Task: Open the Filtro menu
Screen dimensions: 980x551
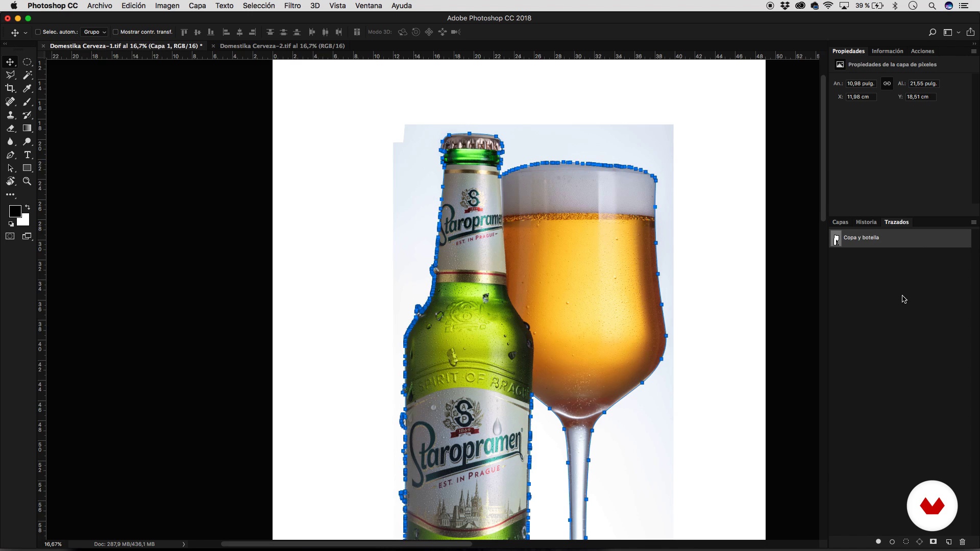Action: [292, 6]
